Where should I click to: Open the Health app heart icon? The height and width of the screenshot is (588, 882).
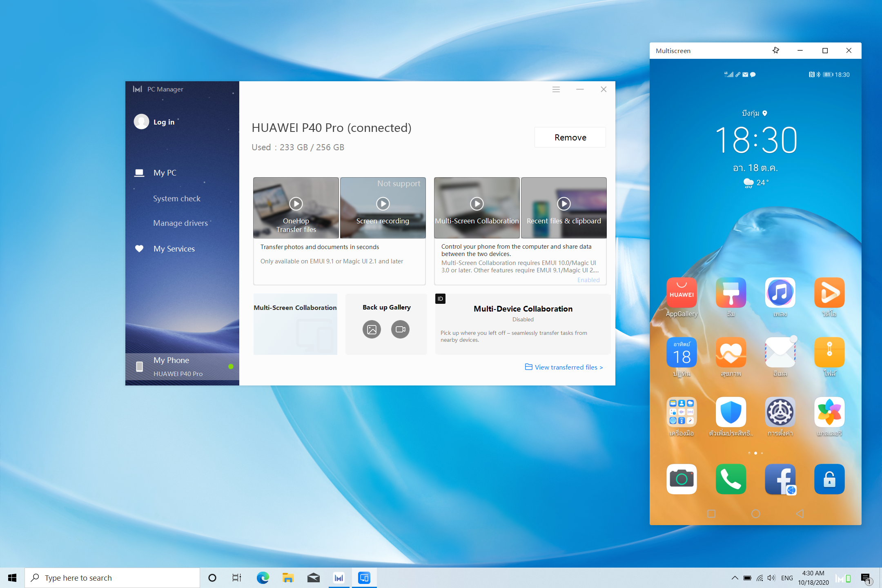click(731, 352)
